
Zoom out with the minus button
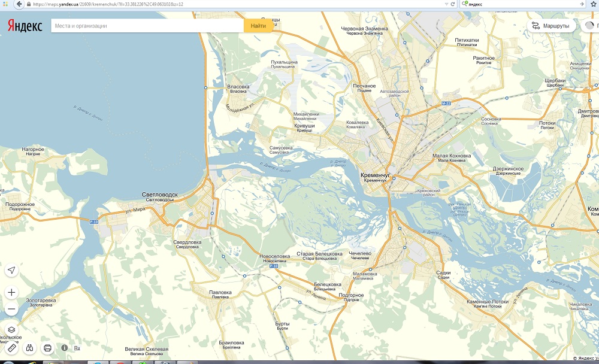[x=11, y=310]
